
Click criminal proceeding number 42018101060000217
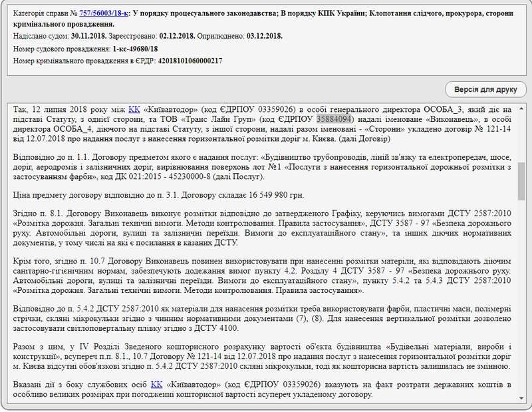coord(190,61)
